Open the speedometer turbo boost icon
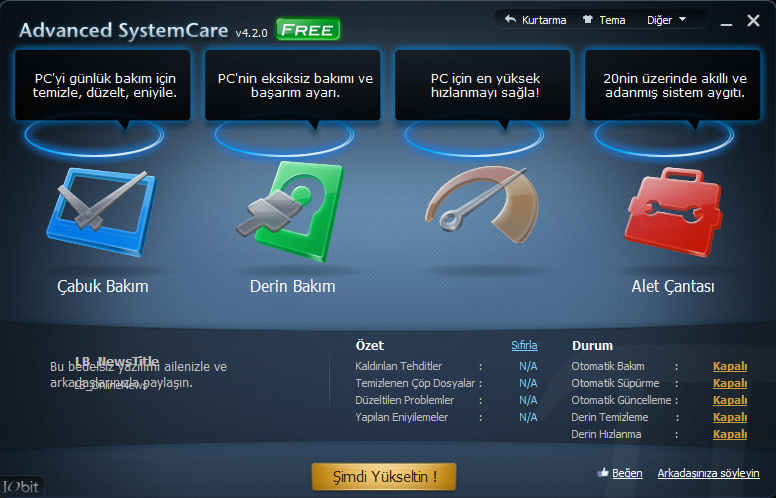Image resolution: width=776 pixels, height=498 pixels. tap(482, 205)
